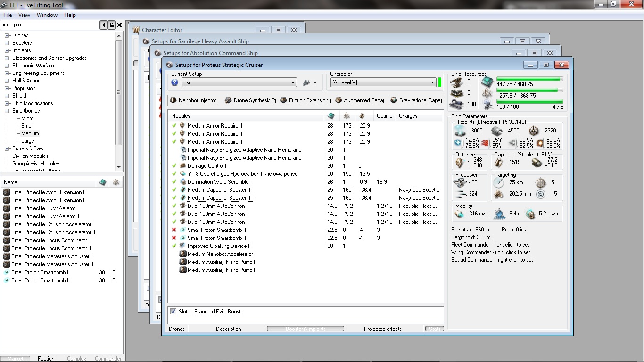
Task: Click the Gravitational Capacitor subsystem icon
Action: [394, 100]
